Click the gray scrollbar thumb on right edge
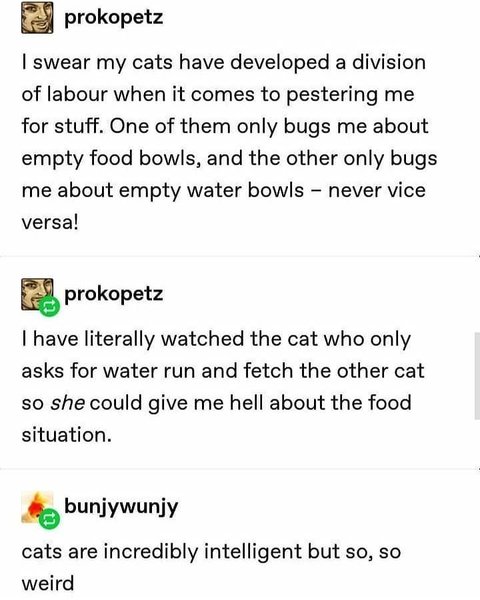The height and width of the screenshot is (600, 480). pyautogui.click(x=477, y=376)
